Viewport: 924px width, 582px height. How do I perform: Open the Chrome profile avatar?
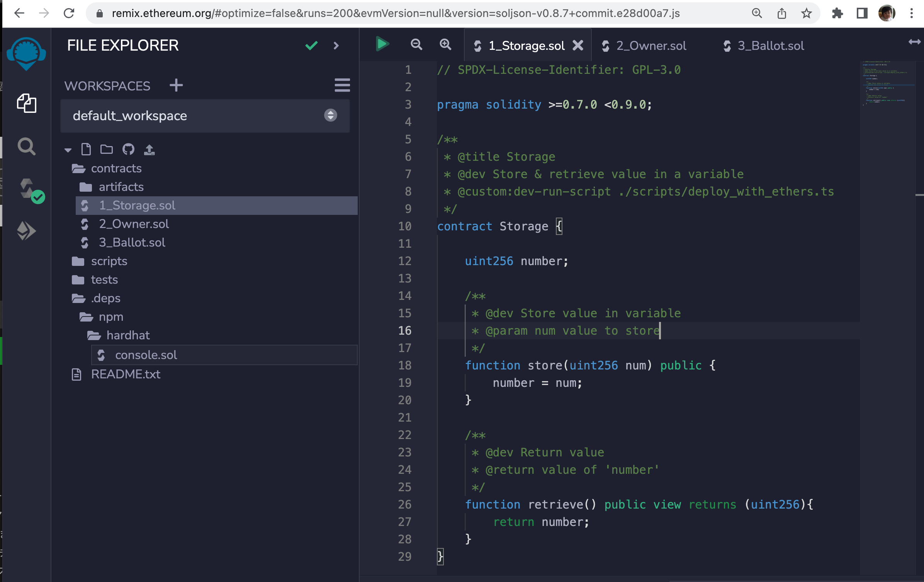887,14
